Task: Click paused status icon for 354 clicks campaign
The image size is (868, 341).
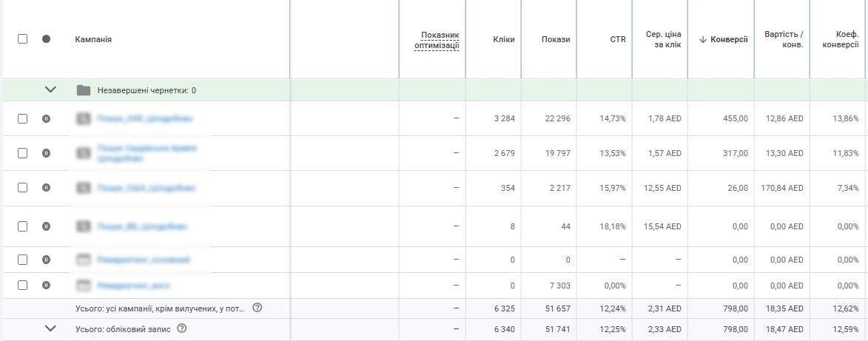Action: pos(46,188)
